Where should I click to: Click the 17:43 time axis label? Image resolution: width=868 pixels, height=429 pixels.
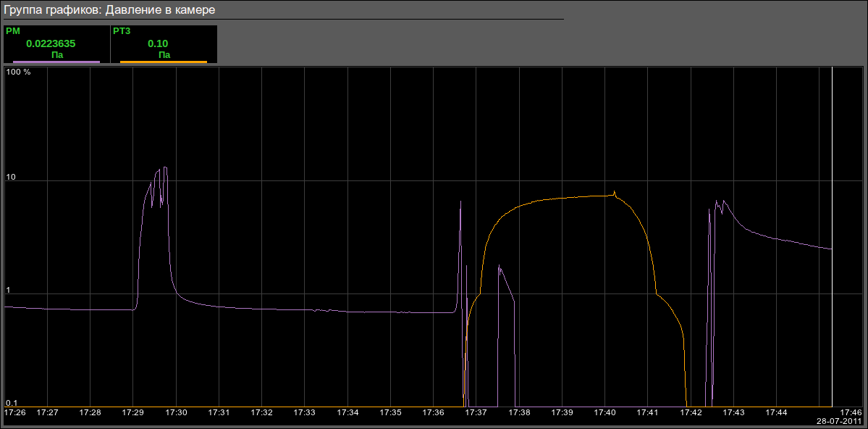coord(733,412)
